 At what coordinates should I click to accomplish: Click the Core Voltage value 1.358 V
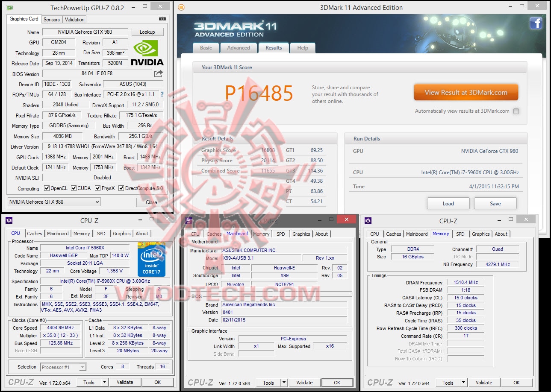click(115, 271)
